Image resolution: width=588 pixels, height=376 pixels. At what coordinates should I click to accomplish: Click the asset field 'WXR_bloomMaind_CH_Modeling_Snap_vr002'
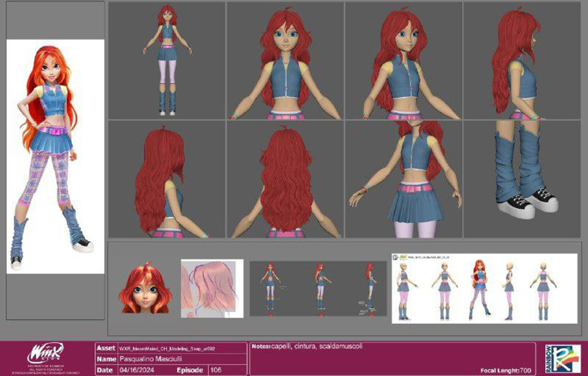[167, 348]
